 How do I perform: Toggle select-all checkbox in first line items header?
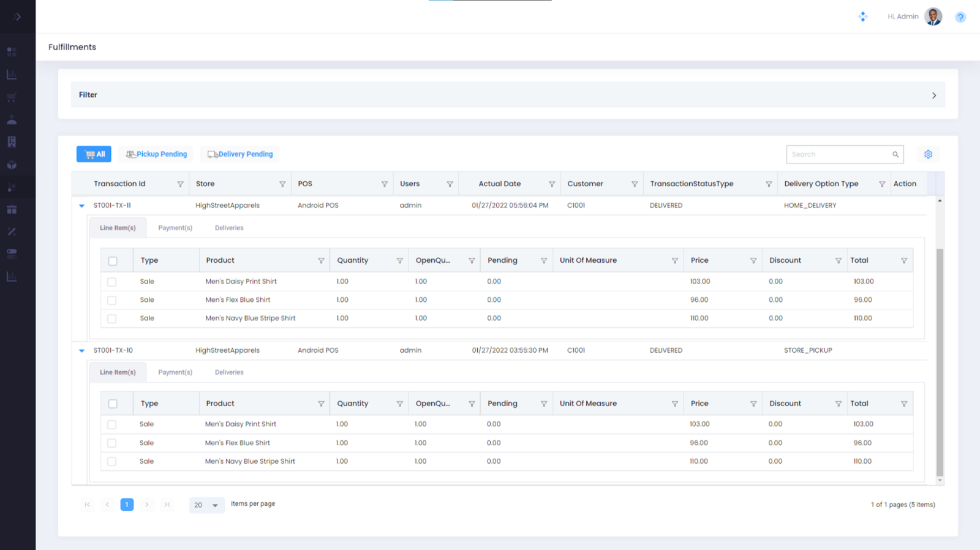click(113, 261)
